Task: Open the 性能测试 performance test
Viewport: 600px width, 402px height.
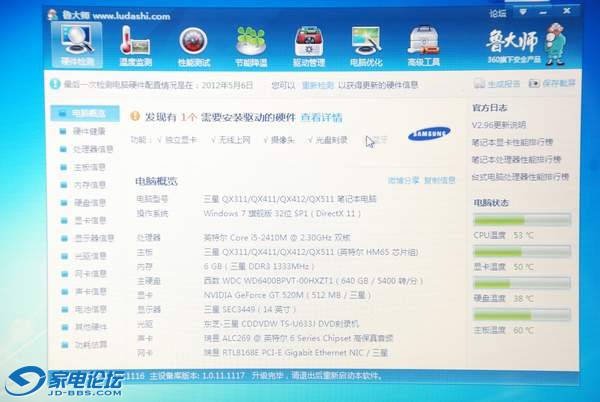Action: pyautogui.click(x=194, y=46)
